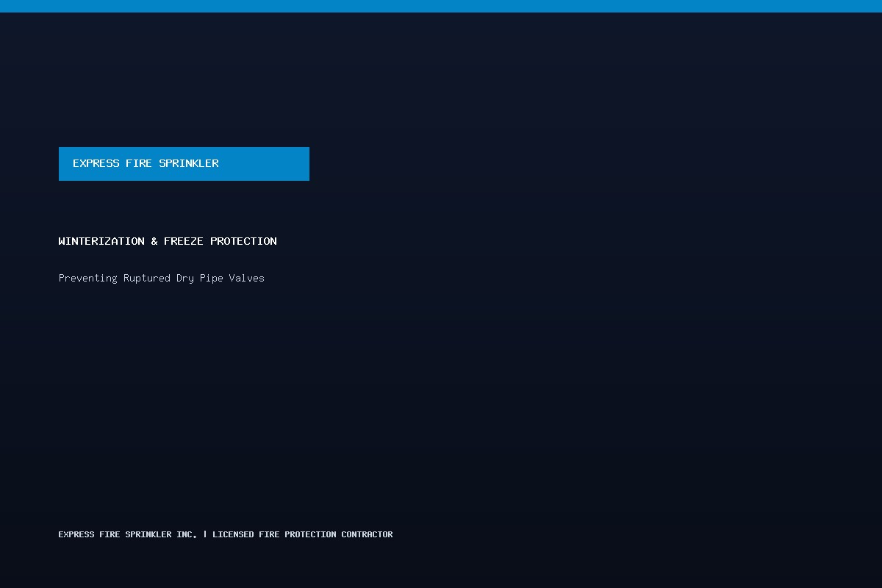The width and height of the screenshot is (882, 588).
Task: Click the word CONTRACTOR in the footer
Action: 367,534
